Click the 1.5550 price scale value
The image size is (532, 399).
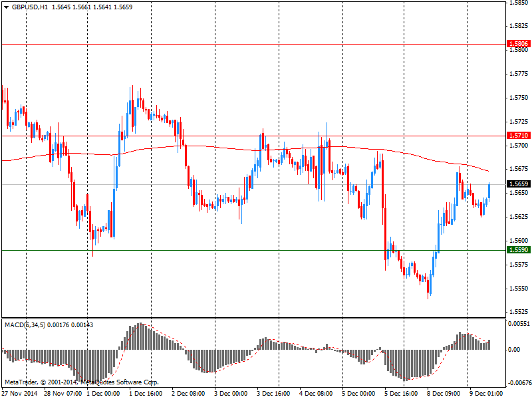tap(519, 288)
